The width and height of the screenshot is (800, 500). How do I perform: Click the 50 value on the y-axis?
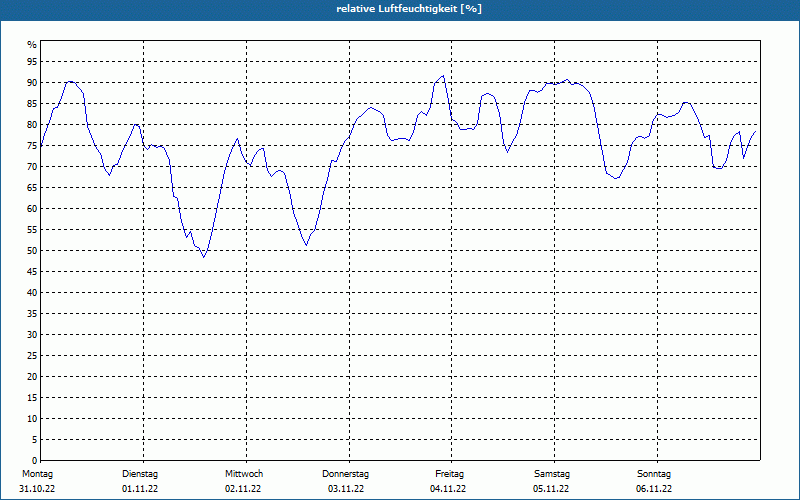click(x=32, y=251)
